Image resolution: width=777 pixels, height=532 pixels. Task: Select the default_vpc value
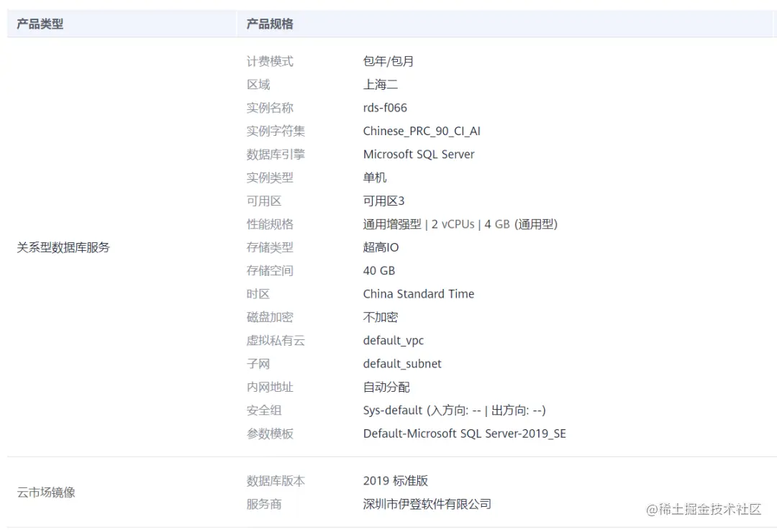click(394, 340)
